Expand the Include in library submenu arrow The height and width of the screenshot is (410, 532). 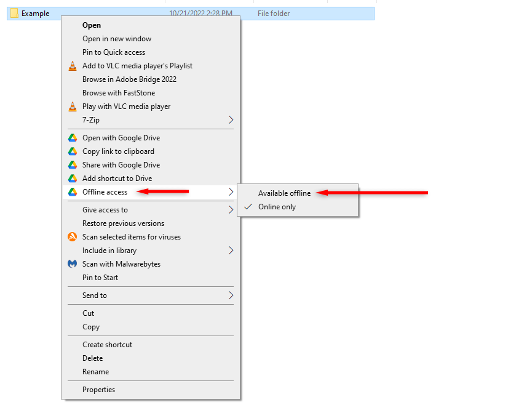click(231, 251)
